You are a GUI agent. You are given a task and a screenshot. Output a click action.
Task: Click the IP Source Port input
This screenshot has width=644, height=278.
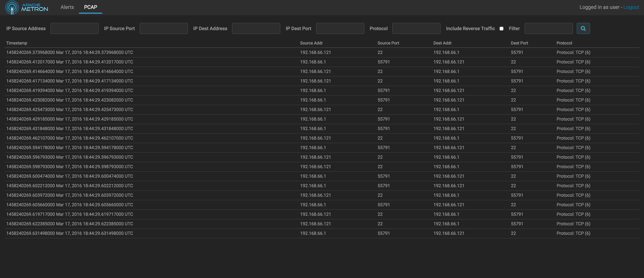click(x=163, y=29)
